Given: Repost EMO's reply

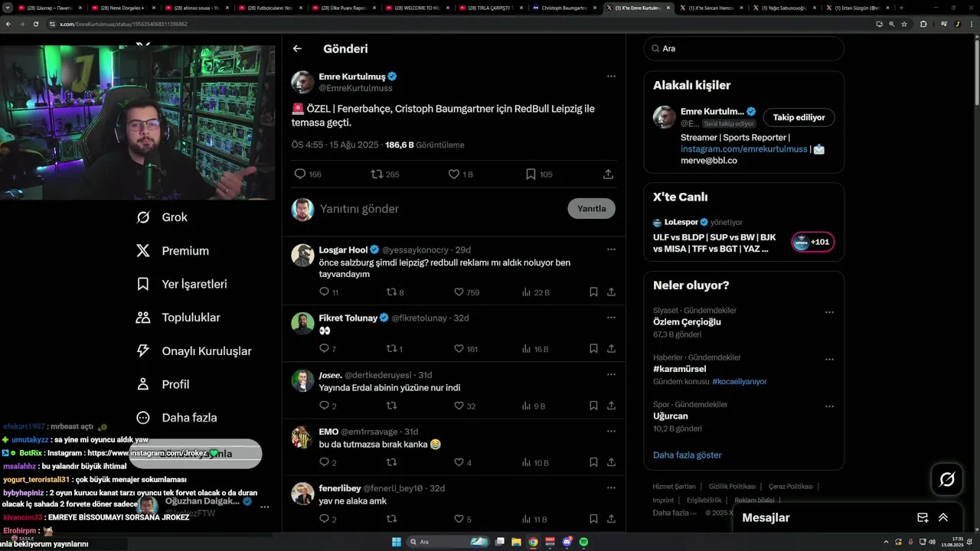Looking at the screenshot, I should 391,462.
